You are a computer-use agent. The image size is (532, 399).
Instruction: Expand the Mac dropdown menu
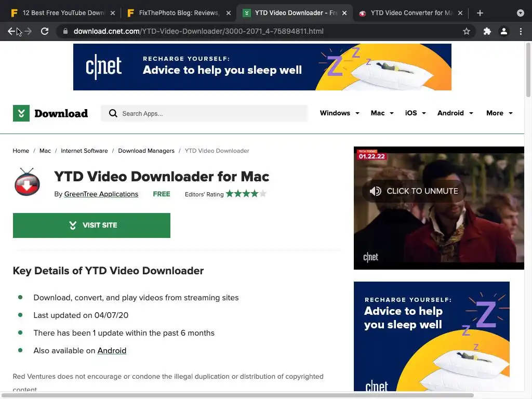[x=382, y=113]
